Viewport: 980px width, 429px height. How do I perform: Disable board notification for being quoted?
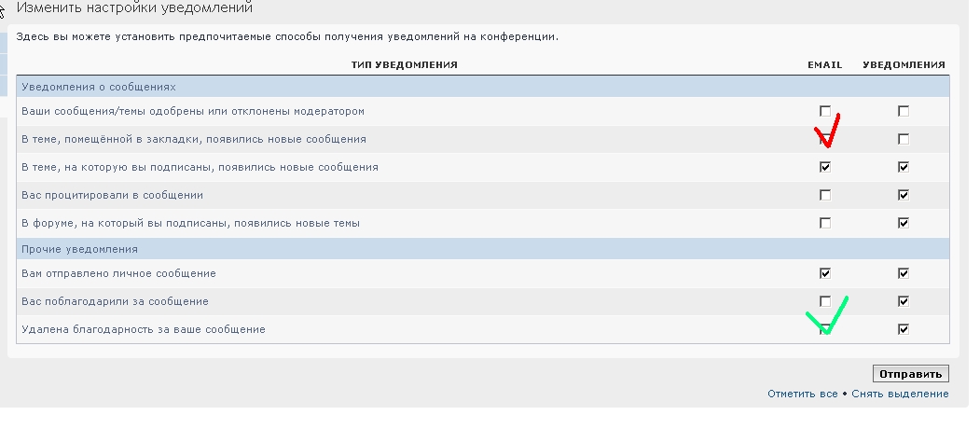(x=903, y=196)
